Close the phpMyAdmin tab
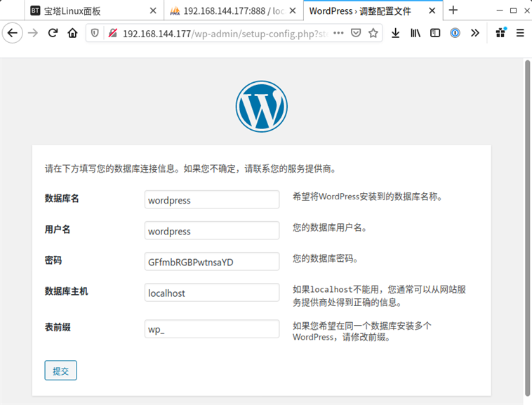 pos(293,11)
